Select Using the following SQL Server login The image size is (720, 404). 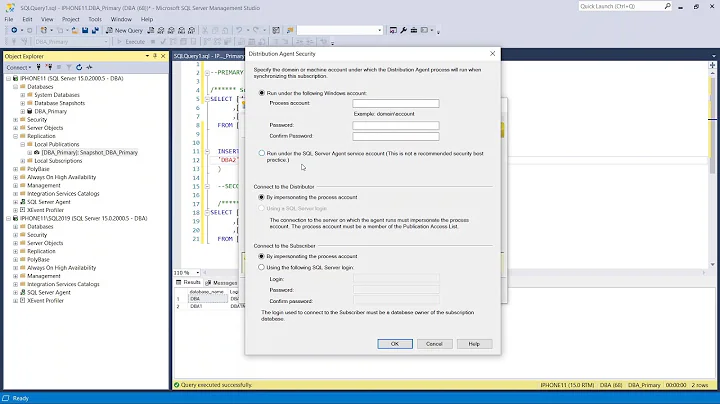click(261, 268)
